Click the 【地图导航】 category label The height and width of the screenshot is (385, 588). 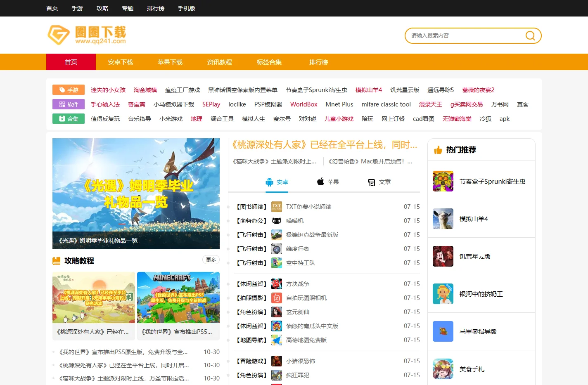[x=252, y=340]
